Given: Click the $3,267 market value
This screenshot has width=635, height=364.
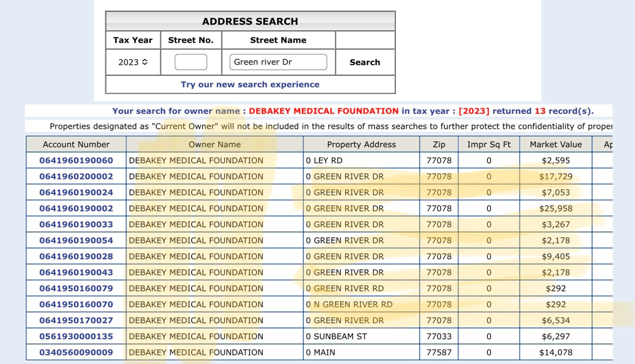Looking at the screenshot, I should 556,225.
